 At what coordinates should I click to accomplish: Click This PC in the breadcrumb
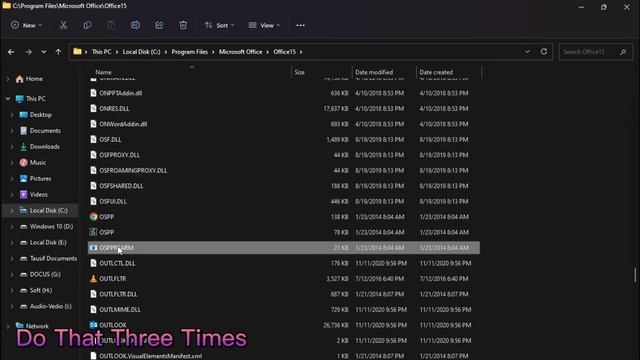click(101, 52)
